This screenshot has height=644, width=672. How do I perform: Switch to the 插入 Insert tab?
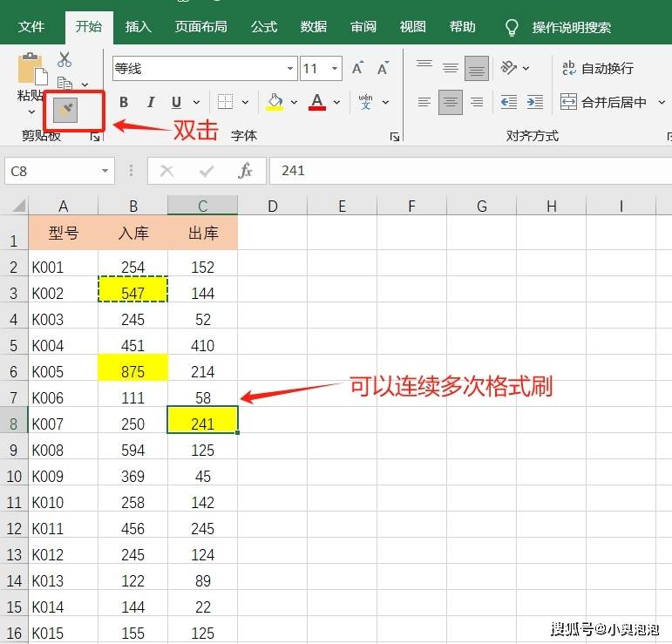(138, 27)
